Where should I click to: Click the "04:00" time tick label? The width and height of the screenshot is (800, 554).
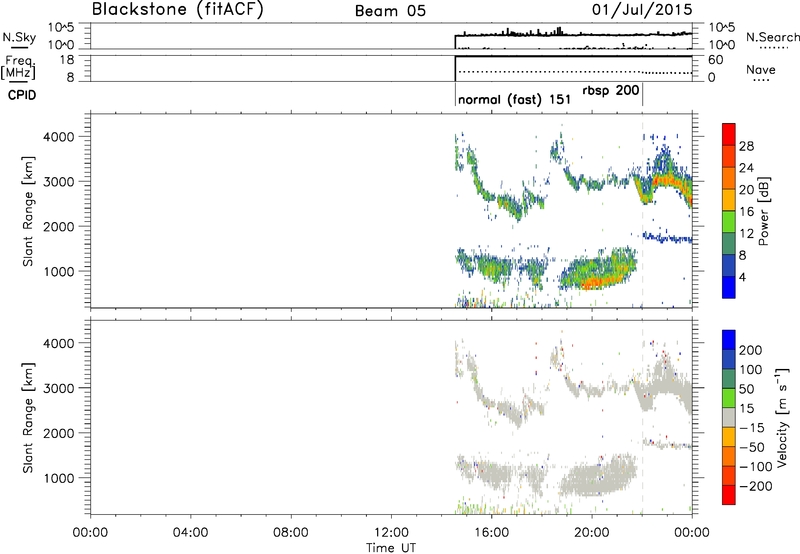190,533
